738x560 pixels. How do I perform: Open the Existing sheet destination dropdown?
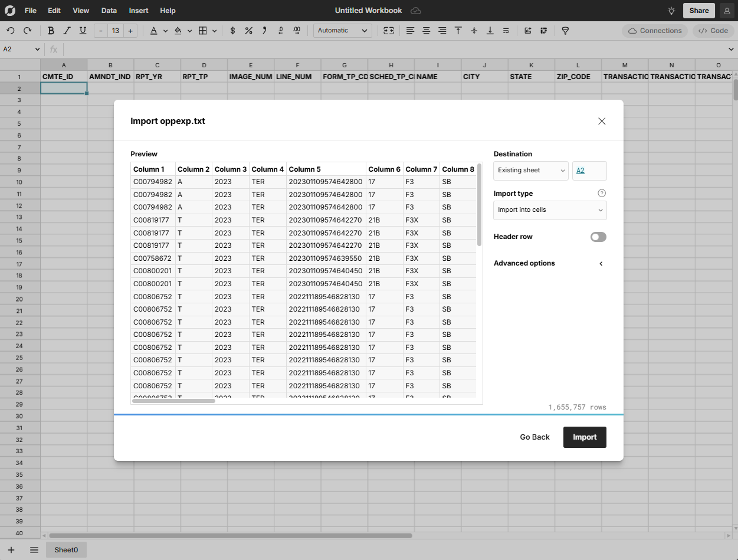click(530, 171)
